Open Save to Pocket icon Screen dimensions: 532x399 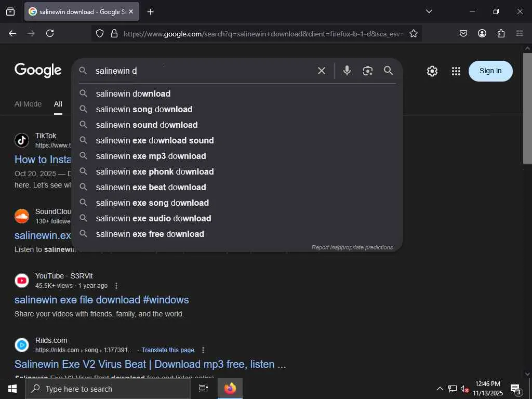pyautogui.click(x=463, y=33)
